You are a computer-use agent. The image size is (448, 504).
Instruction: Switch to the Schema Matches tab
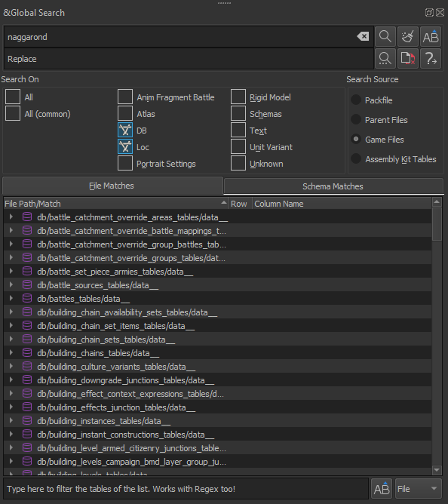(333, 186)
